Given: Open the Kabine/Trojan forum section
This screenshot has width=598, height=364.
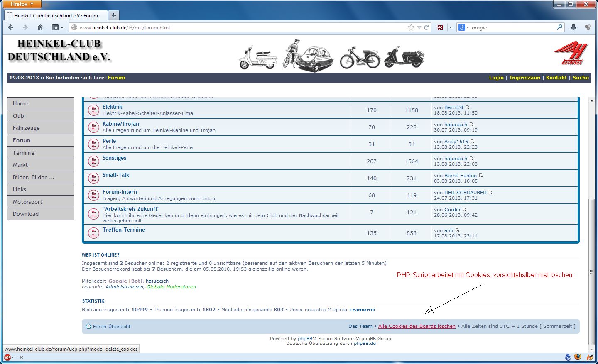Looking at the screenshot, I should coord(121,124).
